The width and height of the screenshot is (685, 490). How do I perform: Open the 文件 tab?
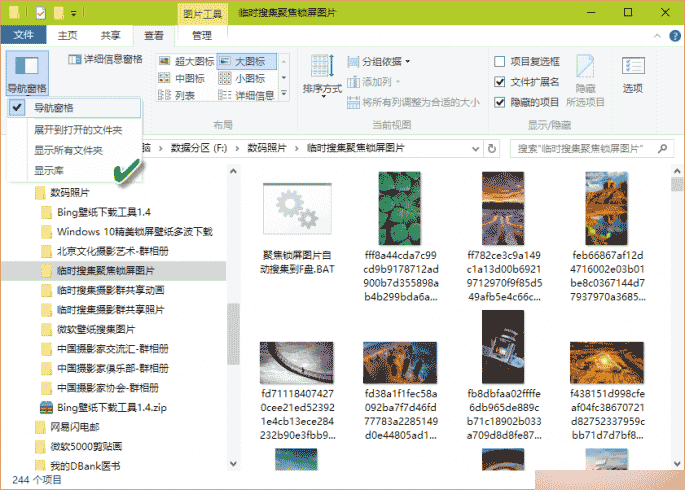pyautogui.click(x=23, y=35)
